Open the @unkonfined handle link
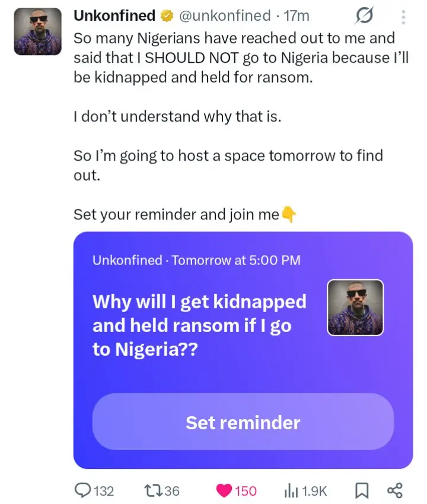This screenshot has height=504, width=427. click(x=225, y=15)
